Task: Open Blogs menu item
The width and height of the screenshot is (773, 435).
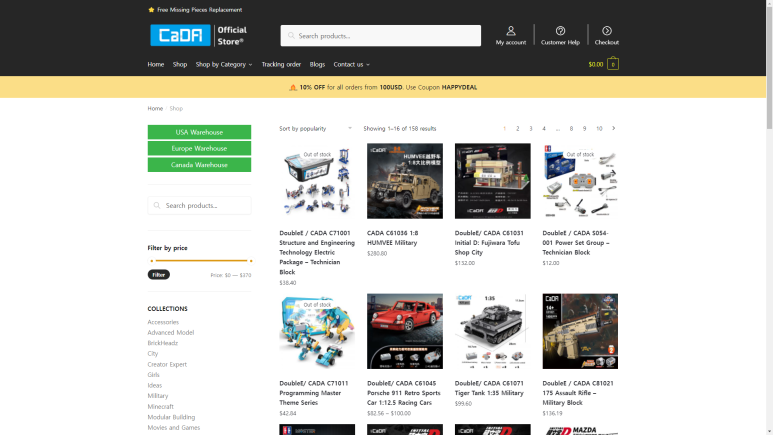Action: (x=317, y=64)
